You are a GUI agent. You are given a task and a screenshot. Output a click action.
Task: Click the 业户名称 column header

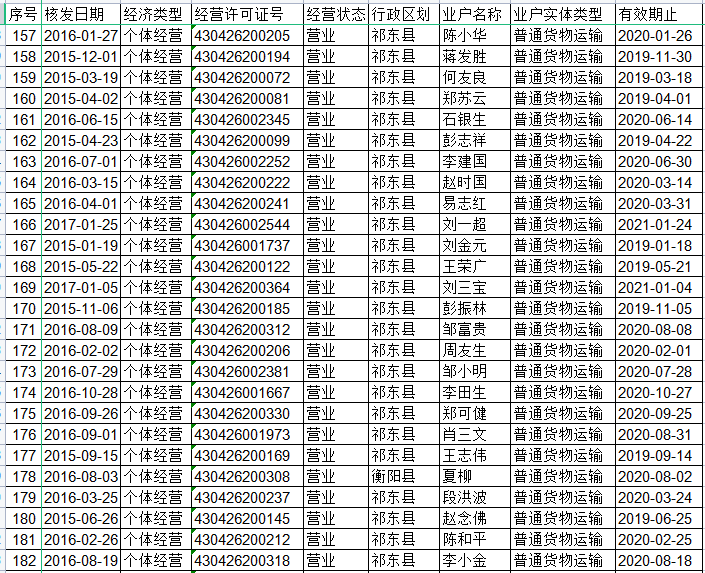(x=473, y=14)
